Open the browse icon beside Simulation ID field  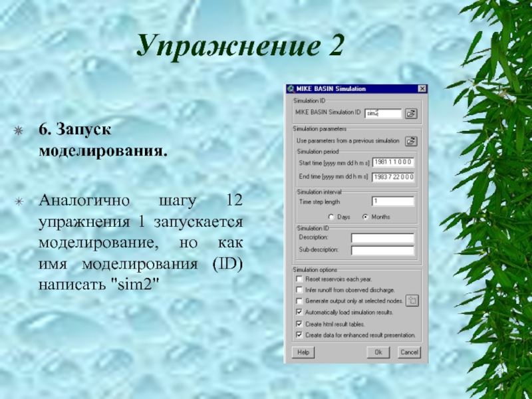click(x=411, y=114)
